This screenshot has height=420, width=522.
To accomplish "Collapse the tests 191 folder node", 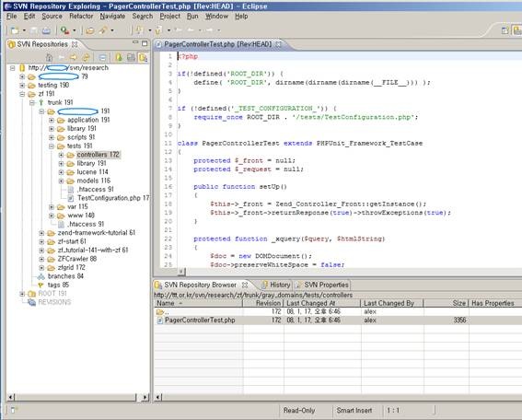I will point(52,146).
